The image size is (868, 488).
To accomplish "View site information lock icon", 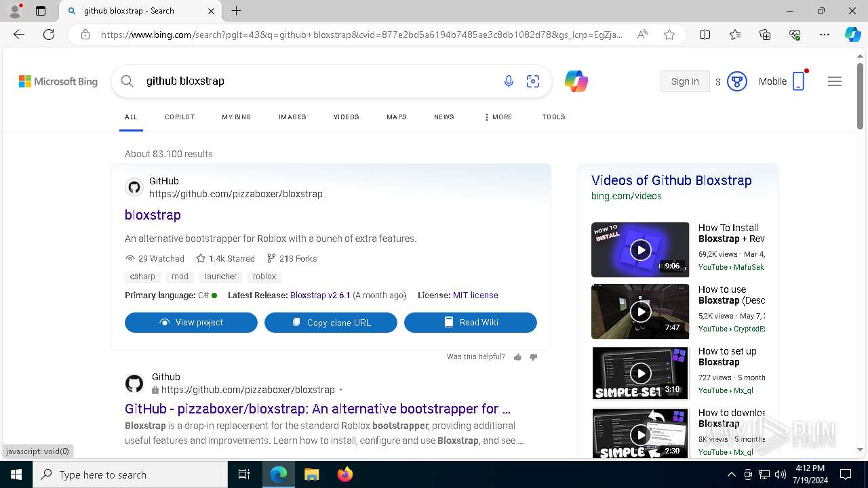I will pos(85,35).
